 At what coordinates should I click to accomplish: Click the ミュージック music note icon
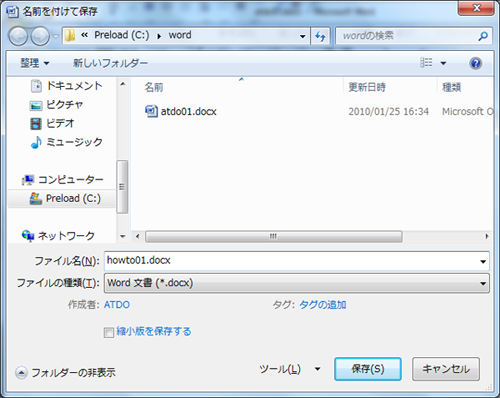[x=36, y=142]
